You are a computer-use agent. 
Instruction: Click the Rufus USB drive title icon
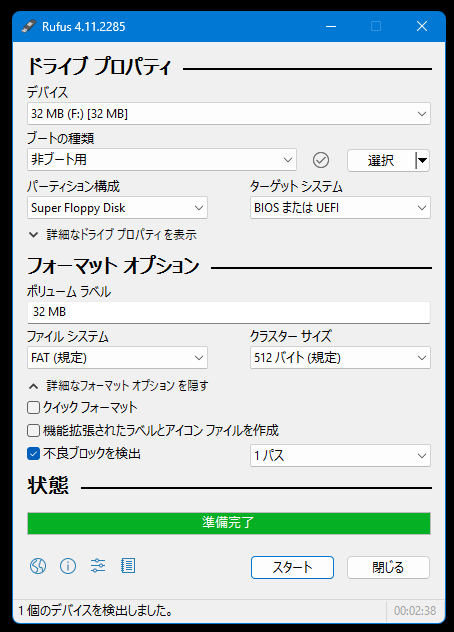pos(29,26)
